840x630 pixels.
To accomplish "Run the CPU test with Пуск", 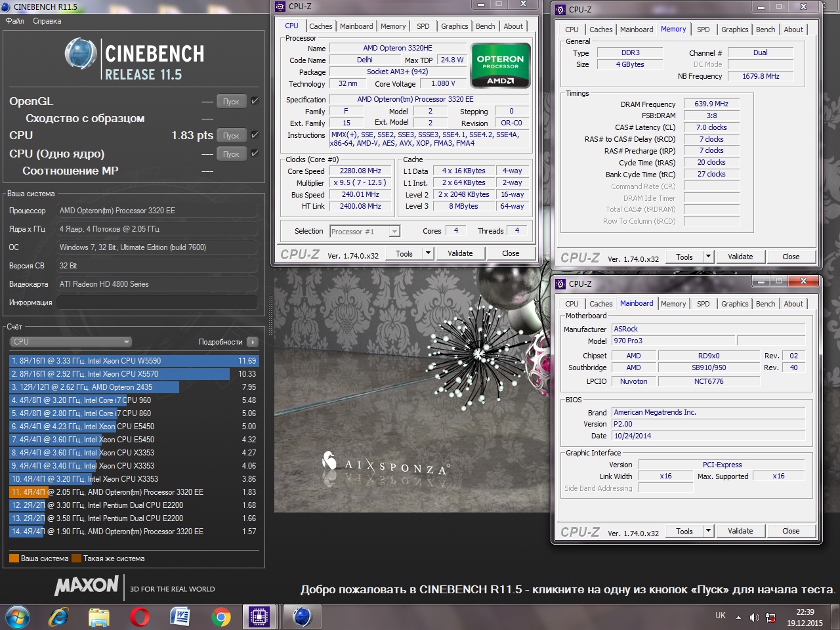I will pos(231,136).
